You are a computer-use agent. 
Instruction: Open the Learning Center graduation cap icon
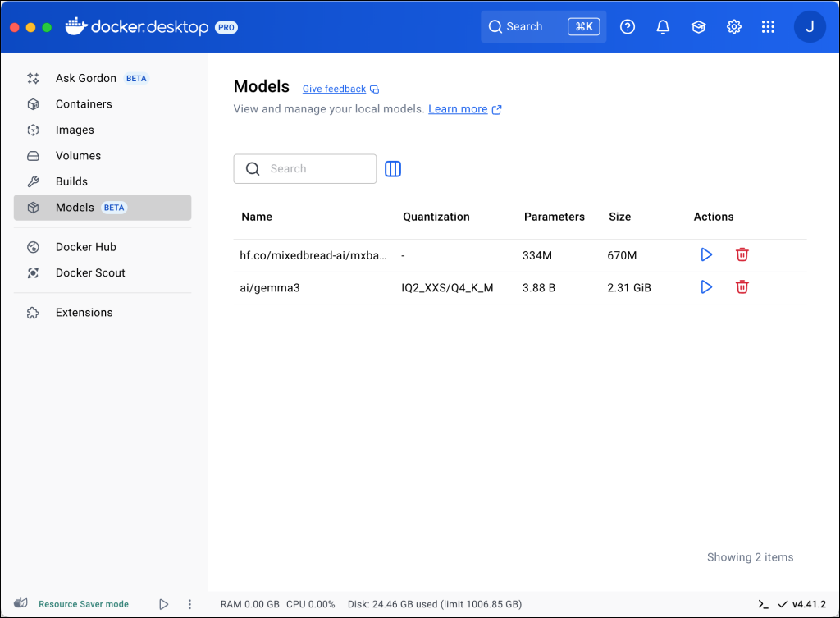click(x=698, y=27)
